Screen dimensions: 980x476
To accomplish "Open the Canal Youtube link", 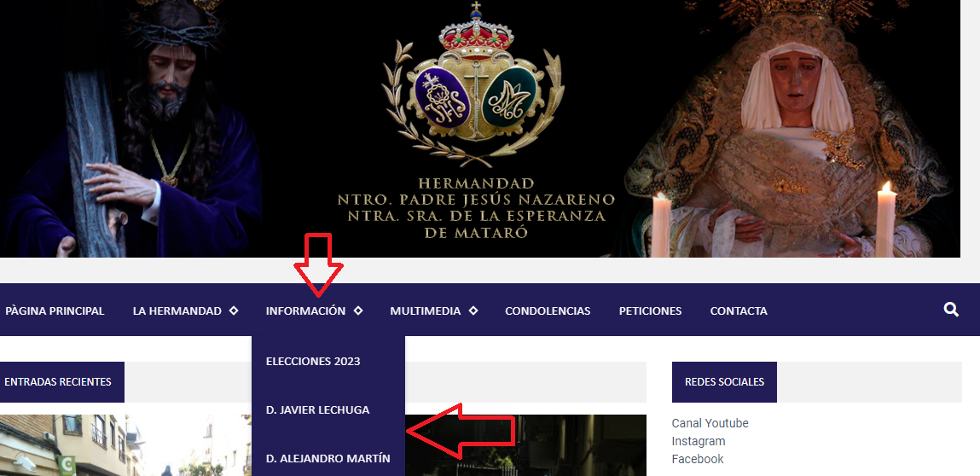I will click(x=710, y=423).
